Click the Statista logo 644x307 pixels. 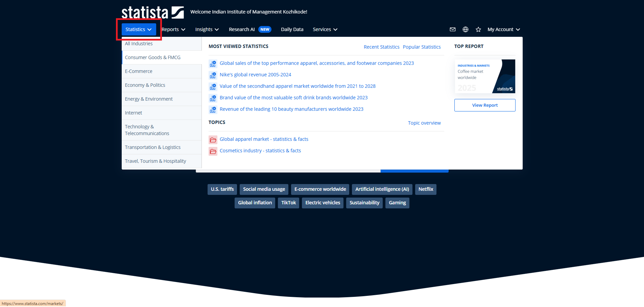tap(152, 12)
